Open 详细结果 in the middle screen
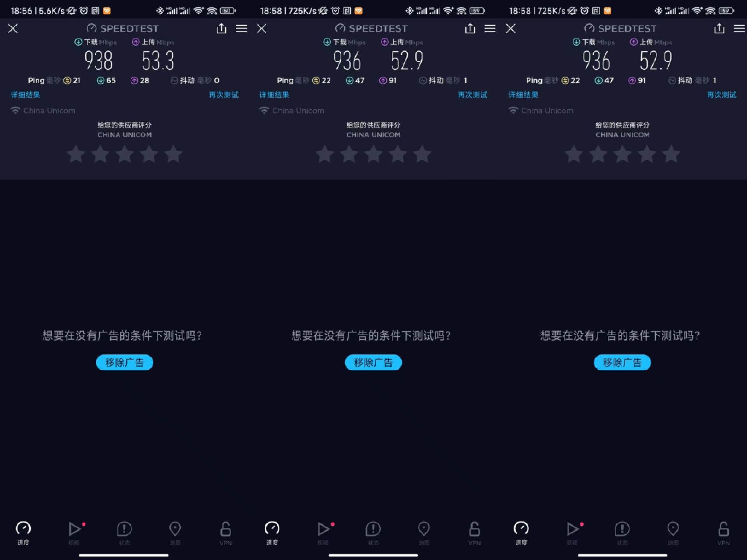 tap(274, 94)
